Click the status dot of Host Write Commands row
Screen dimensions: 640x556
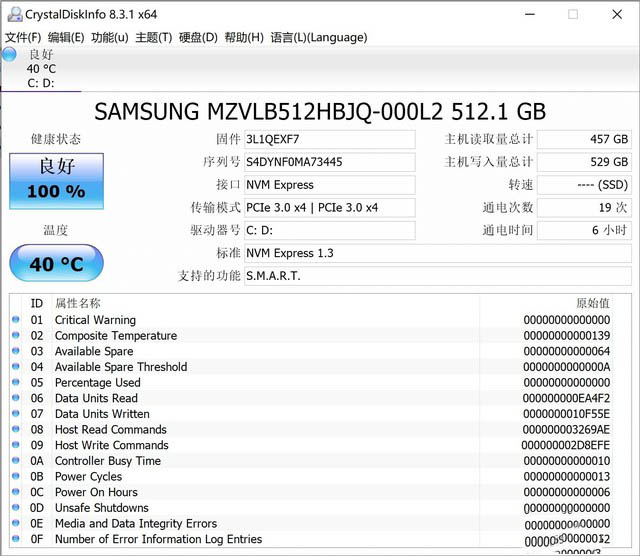[x=16, y=445]
